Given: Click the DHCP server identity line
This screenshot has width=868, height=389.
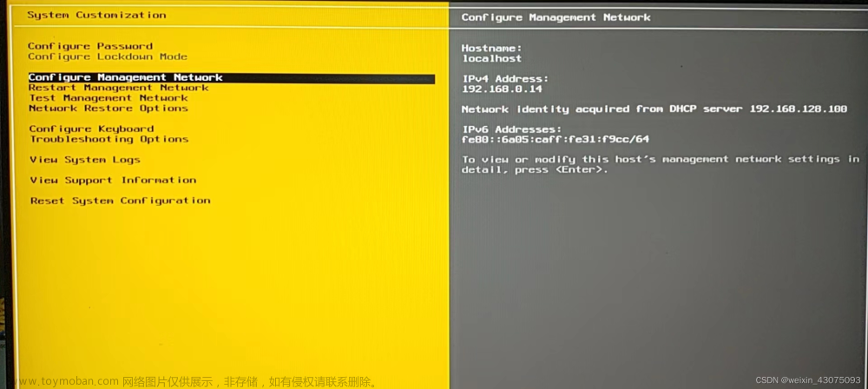Looking at the screenshot, I should [x=654, y=109].
